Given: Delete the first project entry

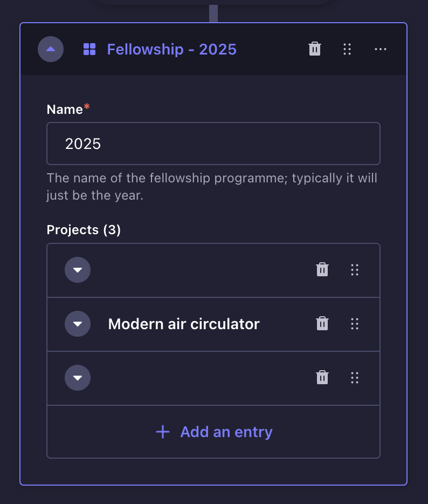Looking at the screenshot, I should (x=322, y=270).
